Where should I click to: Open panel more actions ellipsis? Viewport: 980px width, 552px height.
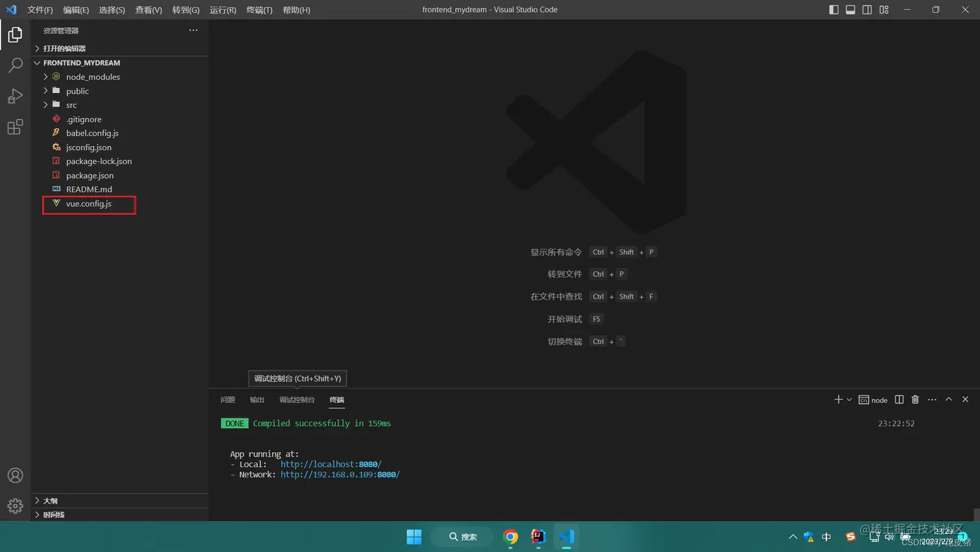click(932, 400)
